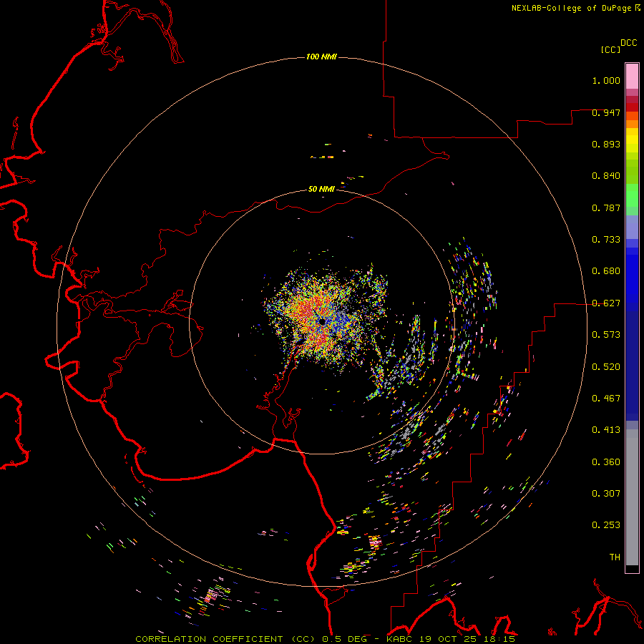Click the 0.840 legend value

tap(606, 176)
